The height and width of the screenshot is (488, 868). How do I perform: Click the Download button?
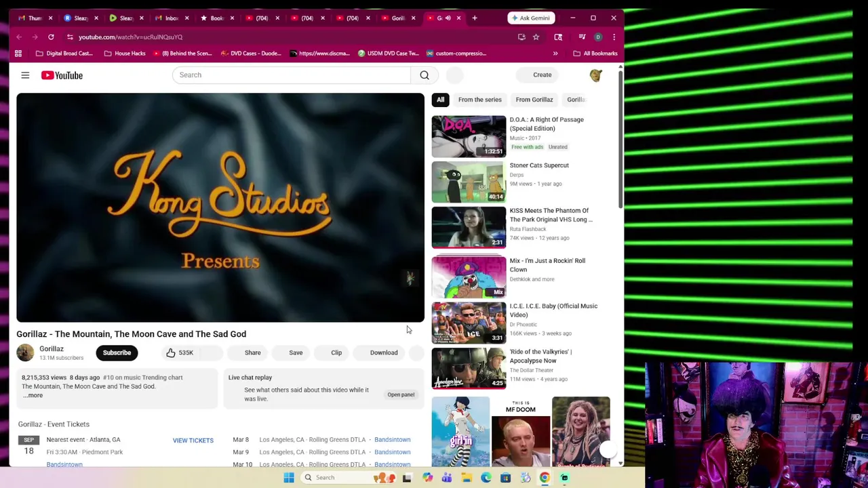pos(384,352)
